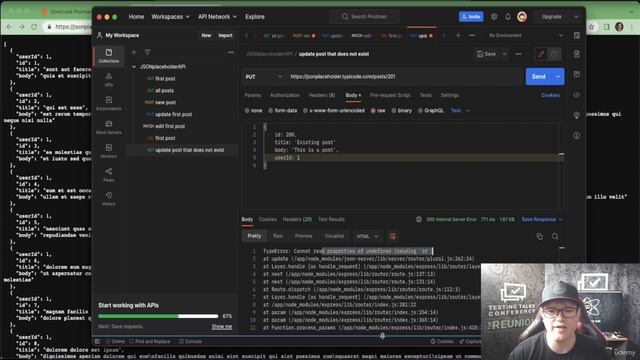Click the blue Send button

click(x=538, y=77)
